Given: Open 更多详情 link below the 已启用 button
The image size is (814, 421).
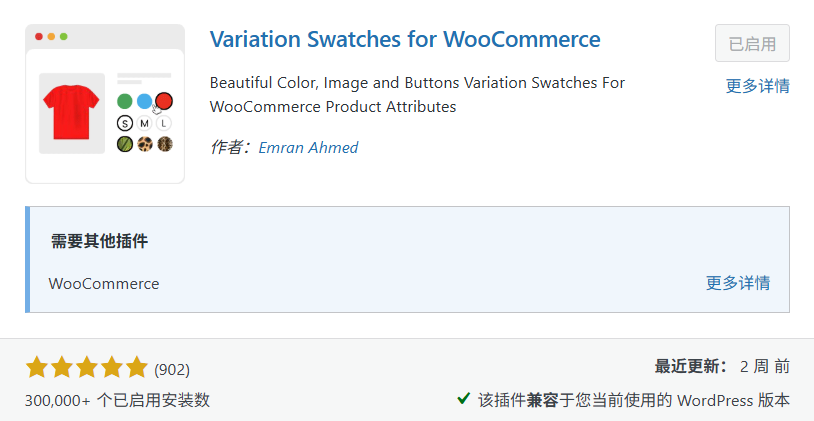Looking at the screenshot, I should pos(757,86).
